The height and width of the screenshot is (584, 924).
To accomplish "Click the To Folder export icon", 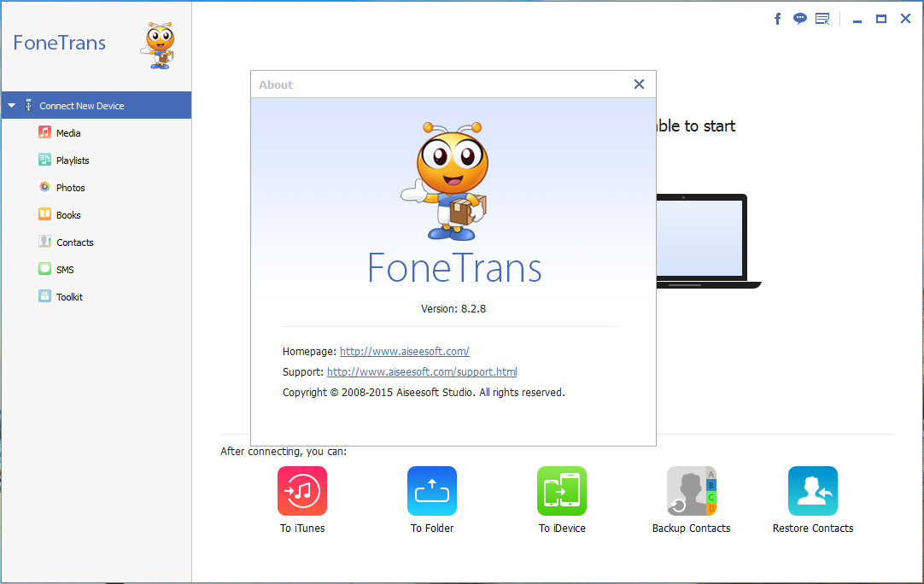I will 432,491.
